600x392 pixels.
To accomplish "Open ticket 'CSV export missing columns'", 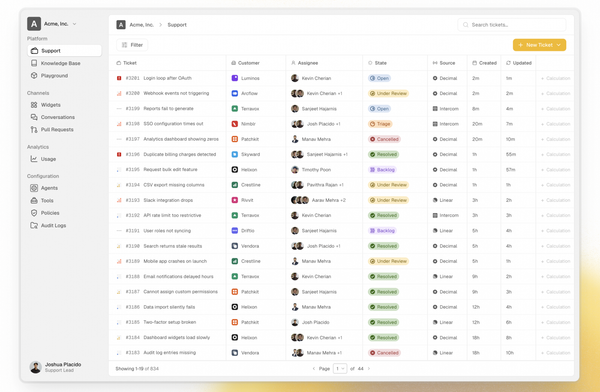I will point(174,185).
